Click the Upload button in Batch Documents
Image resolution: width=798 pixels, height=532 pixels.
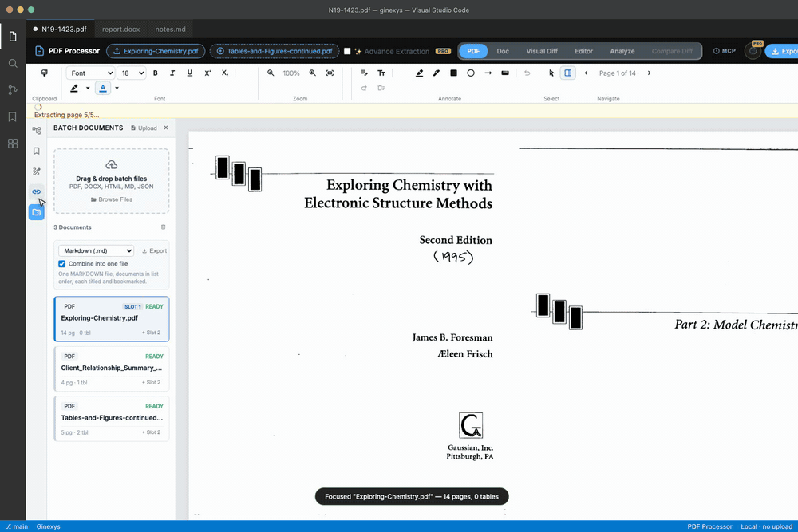click(144, 128)
